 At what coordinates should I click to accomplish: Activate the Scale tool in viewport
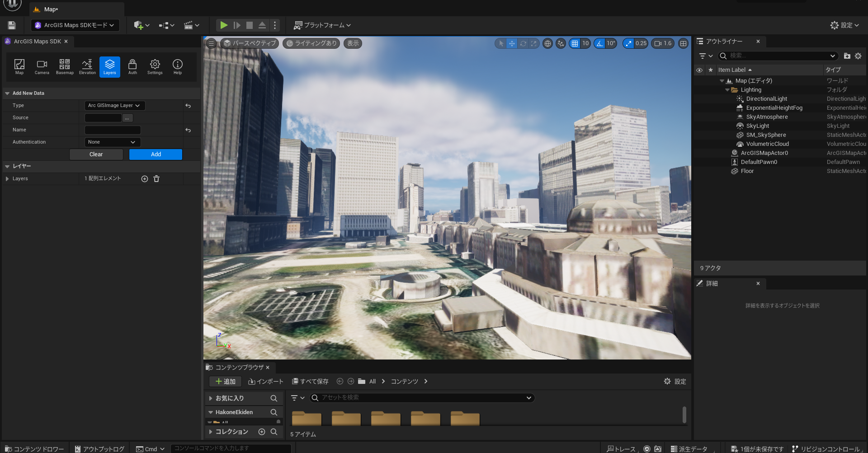coord(534,43)
